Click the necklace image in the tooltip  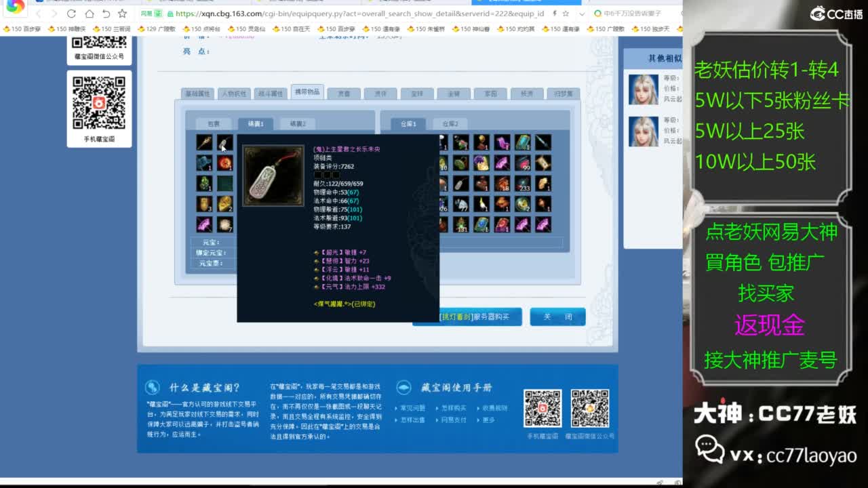(274, 176)
